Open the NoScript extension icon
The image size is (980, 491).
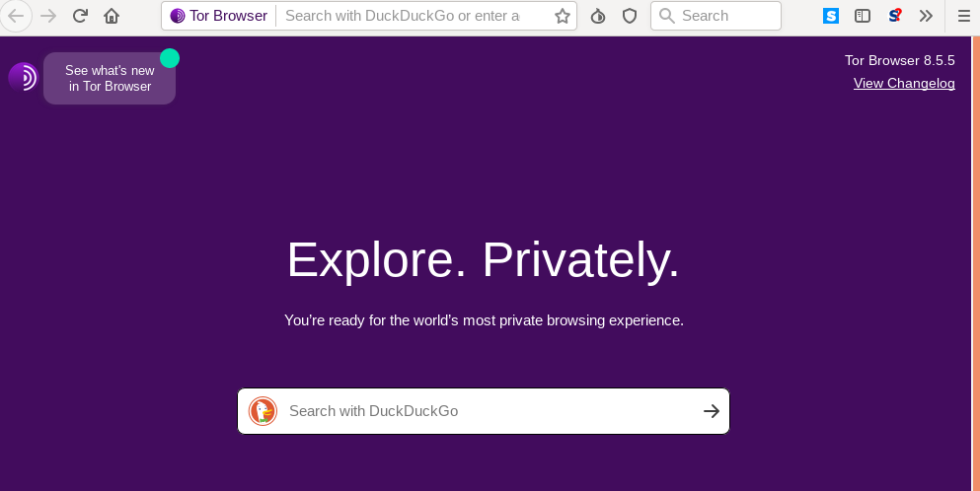894,16
